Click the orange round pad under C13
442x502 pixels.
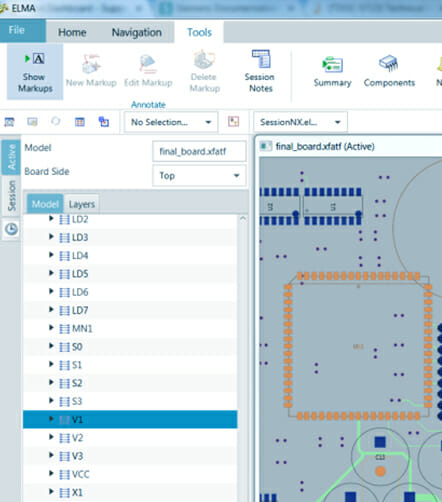coord(380,471)
